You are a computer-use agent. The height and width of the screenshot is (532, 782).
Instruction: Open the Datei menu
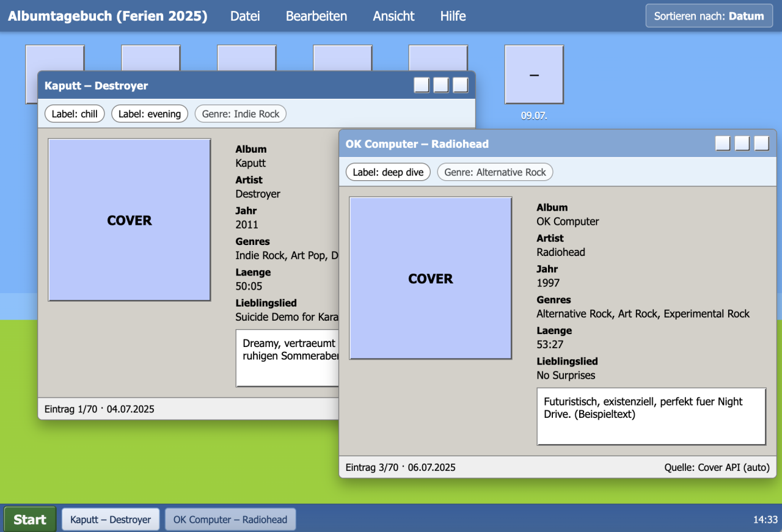(245, 16)
